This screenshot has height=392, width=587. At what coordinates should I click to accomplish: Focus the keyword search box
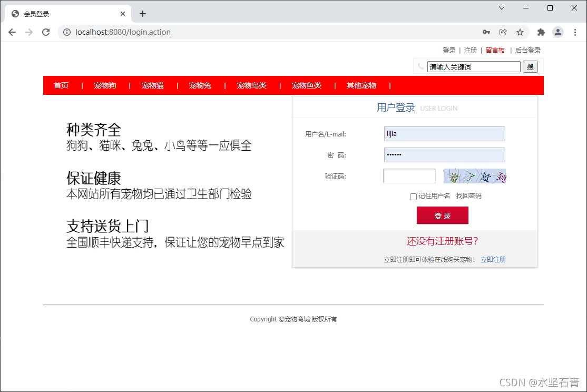tap(474, 66)
